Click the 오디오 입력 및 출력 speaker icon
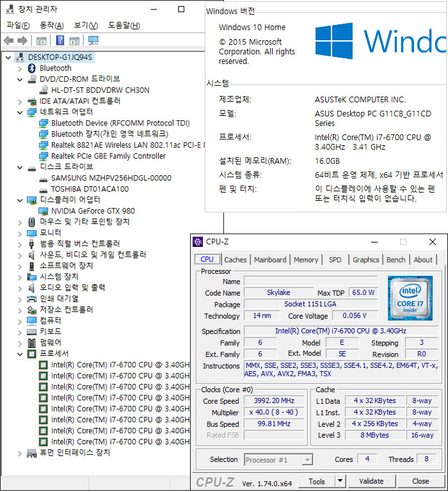This screenshot has height=492, width=448. pos(32,288)
